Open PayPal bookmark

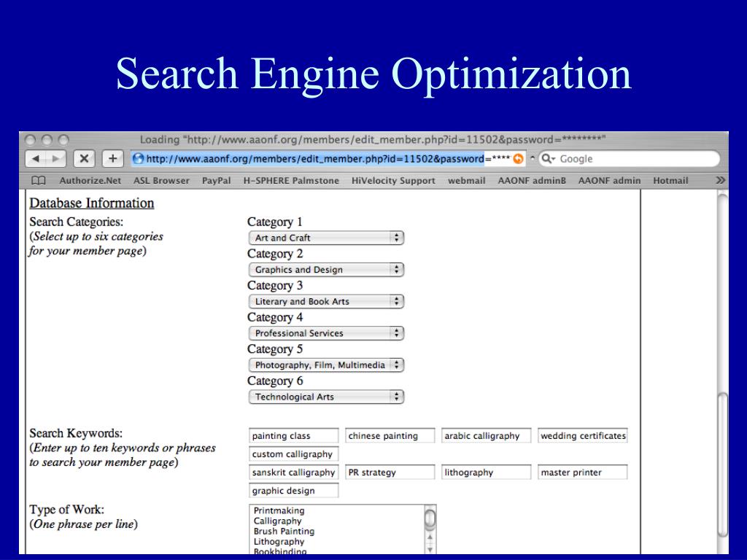coord(216,181)
